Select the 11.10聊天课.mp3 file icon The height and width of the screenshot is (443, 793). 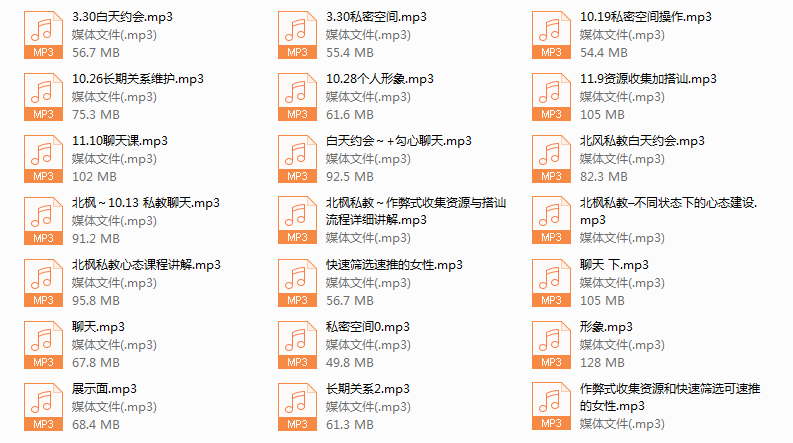click(x=43, y=159)
